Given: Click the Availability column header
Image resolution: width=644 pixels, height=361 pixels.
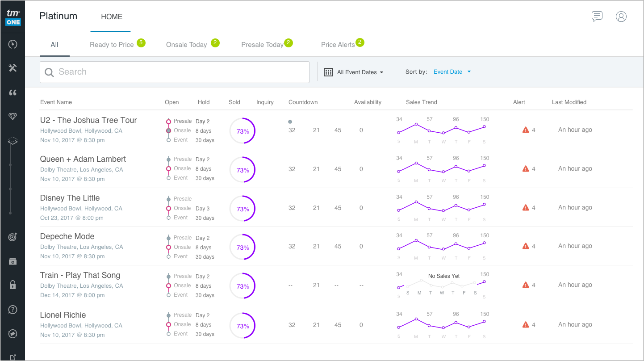Looking at the screenshot, I should [x=368, y=102].
